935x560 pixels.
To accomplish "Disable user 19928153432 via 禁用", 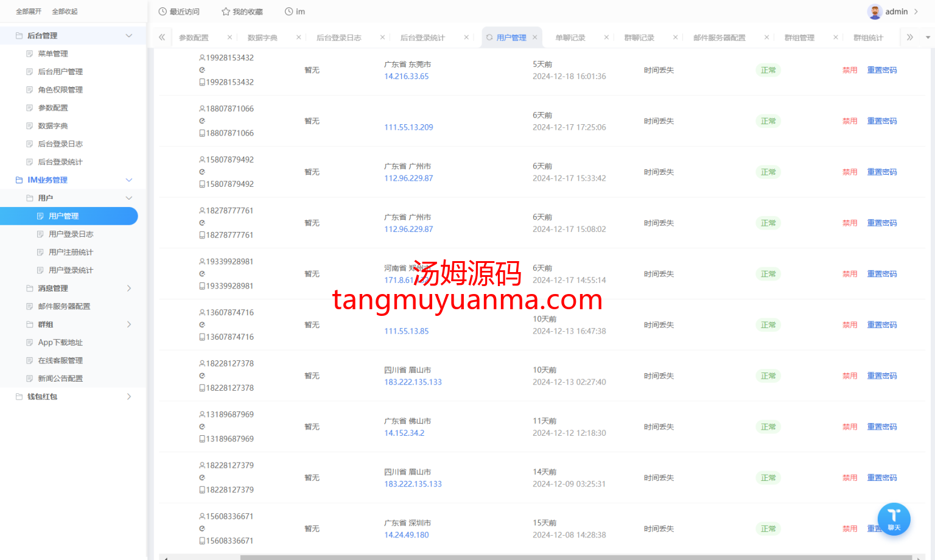I will click(x=849, y=71).
